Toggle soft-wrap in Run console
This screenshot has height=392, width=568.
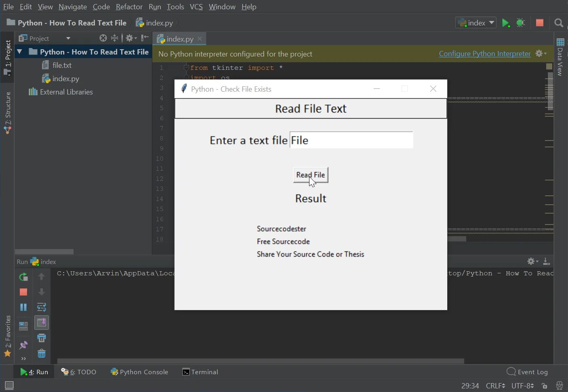(x=41, y=307)
